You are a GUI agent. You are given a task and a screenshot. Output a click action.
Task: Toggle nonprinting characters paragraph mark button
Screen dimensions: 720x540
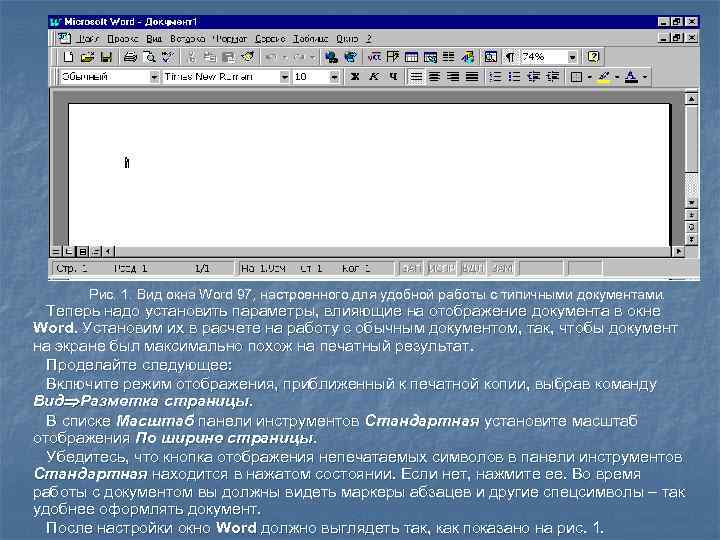tap(510, 57)
